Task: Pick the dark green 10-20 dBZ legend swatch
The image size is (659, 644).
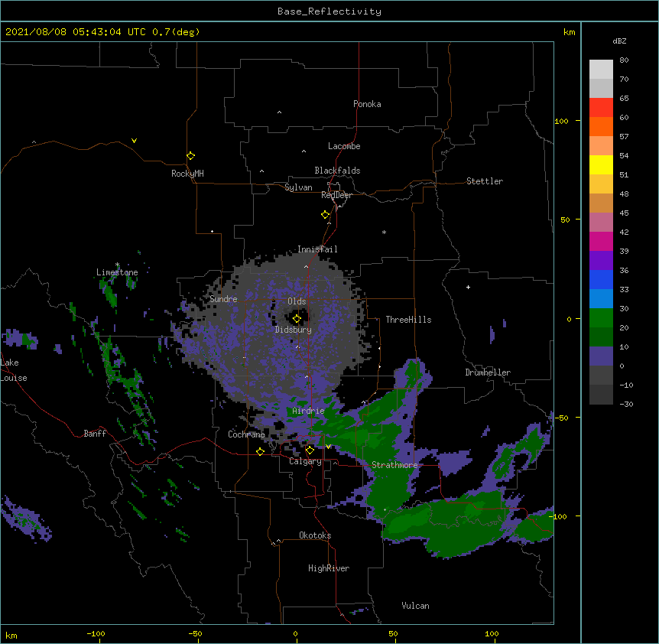Action: pyautogui.click(x=601, y=337)
